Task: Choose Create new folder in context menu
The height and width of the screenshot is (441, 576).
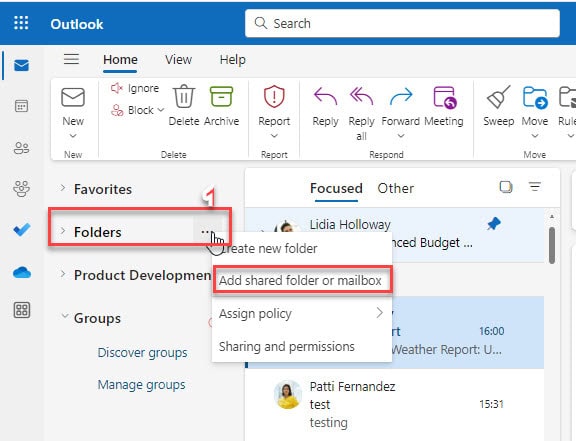Action: pos(302,249)
